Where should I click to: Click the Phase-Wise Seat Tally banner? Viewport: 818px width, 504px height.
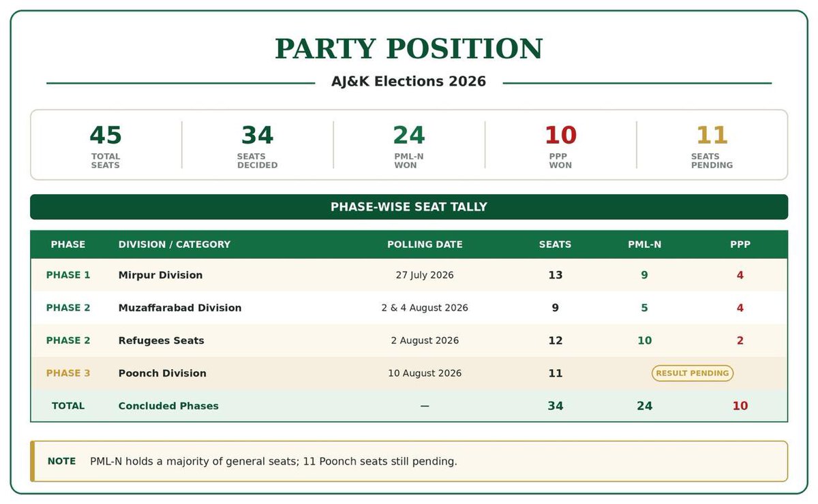point(409,207)
